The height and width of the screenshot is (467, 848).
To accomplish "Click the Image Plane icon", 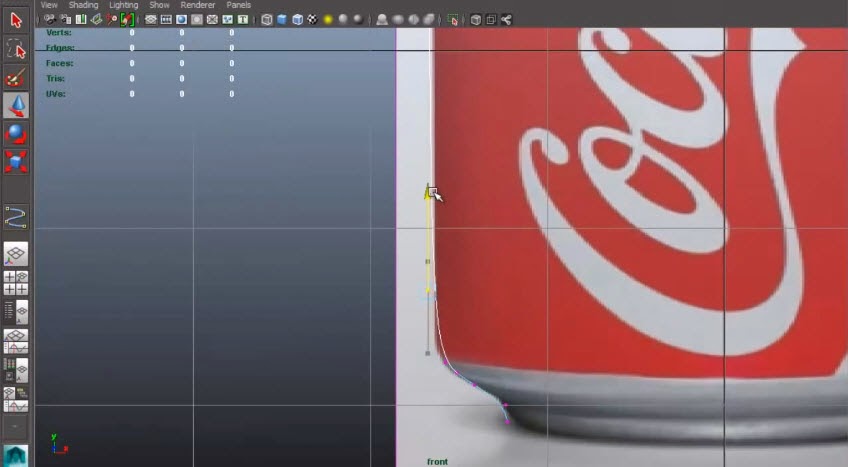I will coord(96,20).
